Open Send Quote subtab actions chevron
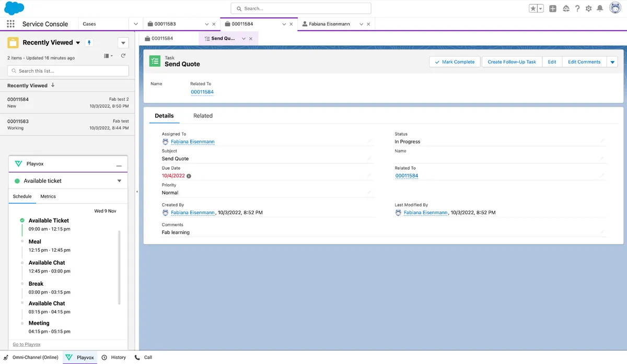 click(243, 39)
